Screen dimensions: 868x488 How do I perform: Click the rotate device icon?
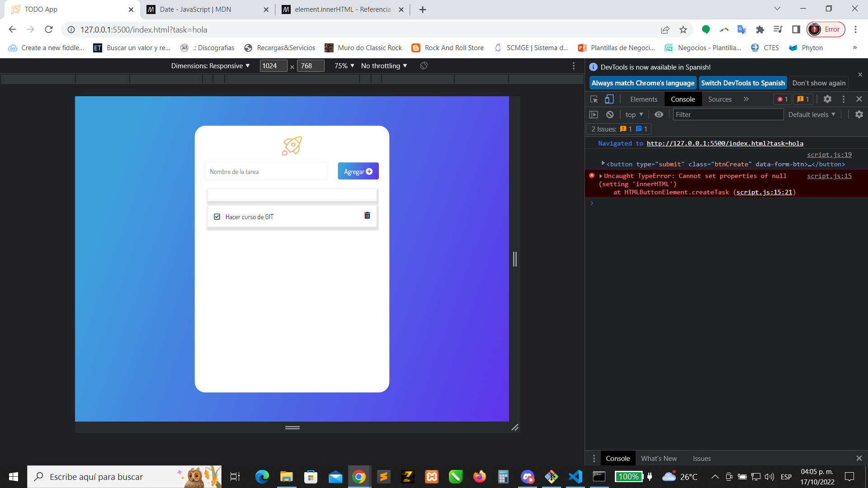424,66
